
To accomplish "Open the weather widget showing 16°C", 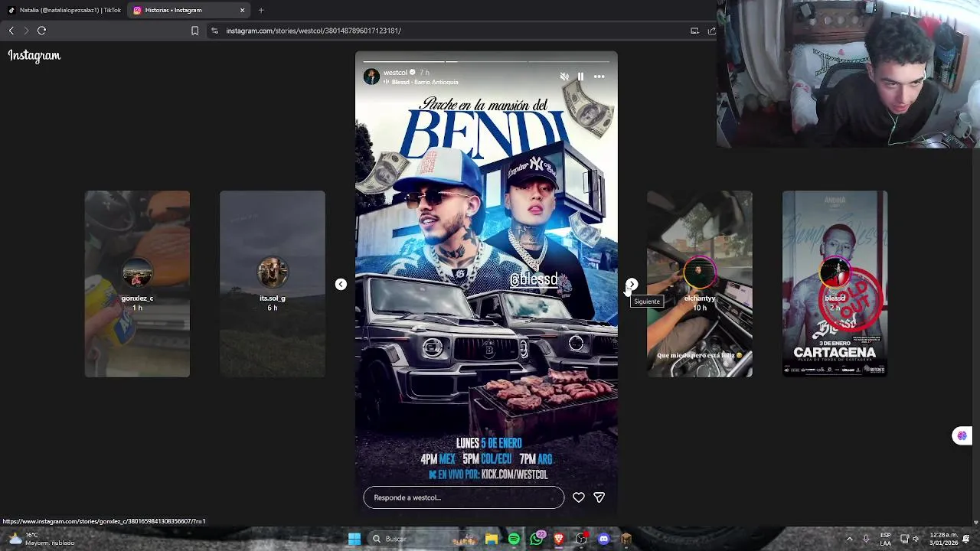I will tap(42, 539).
